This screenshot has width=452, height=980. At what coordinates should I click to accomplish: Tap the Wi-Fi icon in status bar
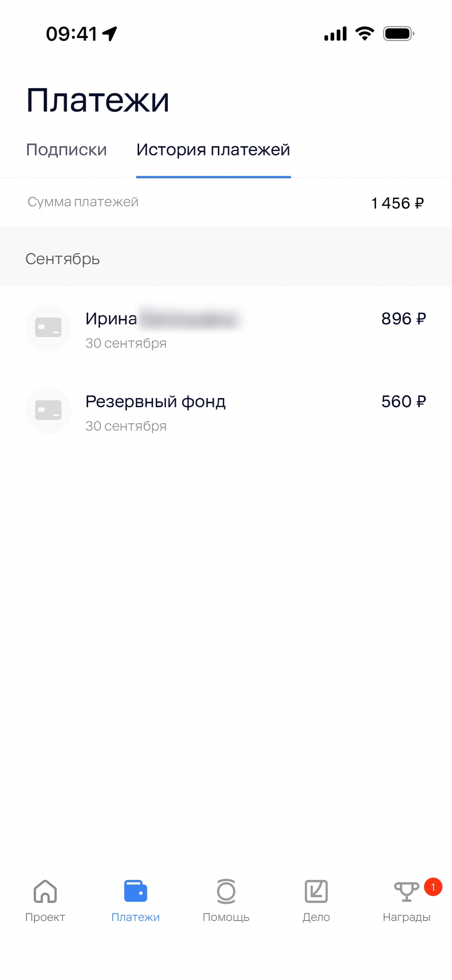365,34
